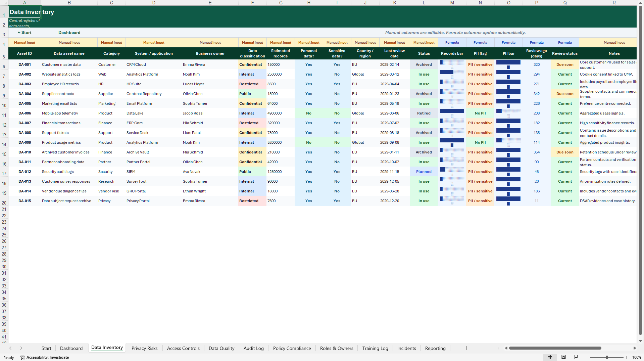This screenshot has width=644, height=361.
Task: Click the Dashboard link in row 3
Action: 69,33
